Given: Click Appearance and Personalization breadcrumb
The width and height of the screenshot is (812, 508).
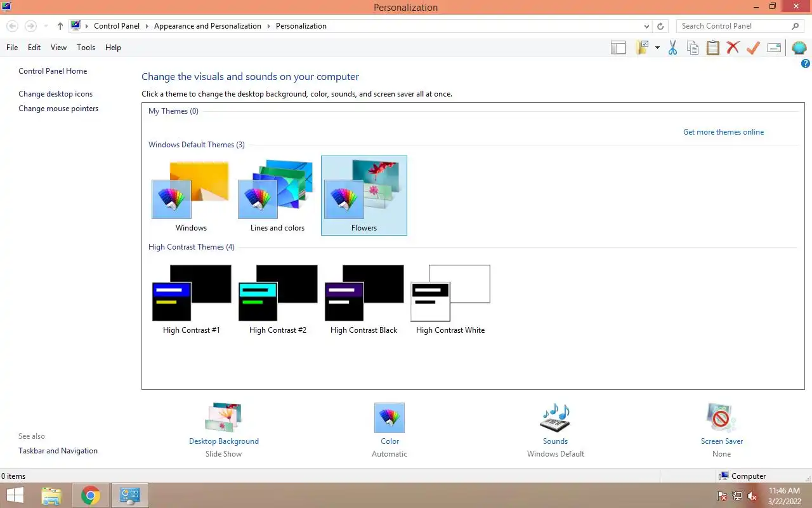Looking at the screenshot, I should tap(207, 26).
